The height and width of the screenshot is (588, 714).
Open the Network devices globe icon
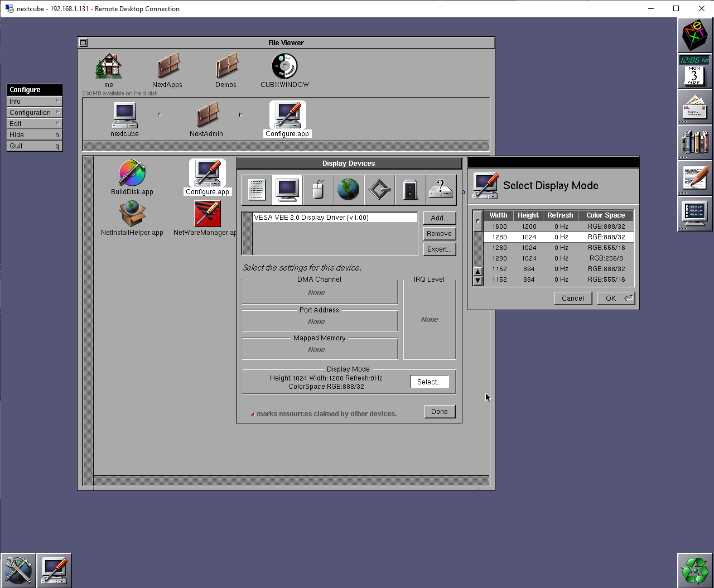point(349,190)
